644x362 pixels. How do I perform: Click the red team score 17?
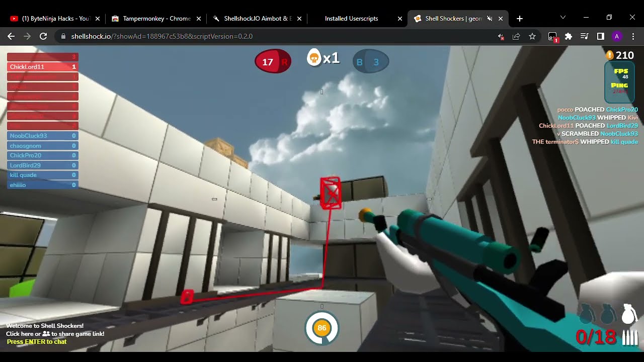pos(273,62)
